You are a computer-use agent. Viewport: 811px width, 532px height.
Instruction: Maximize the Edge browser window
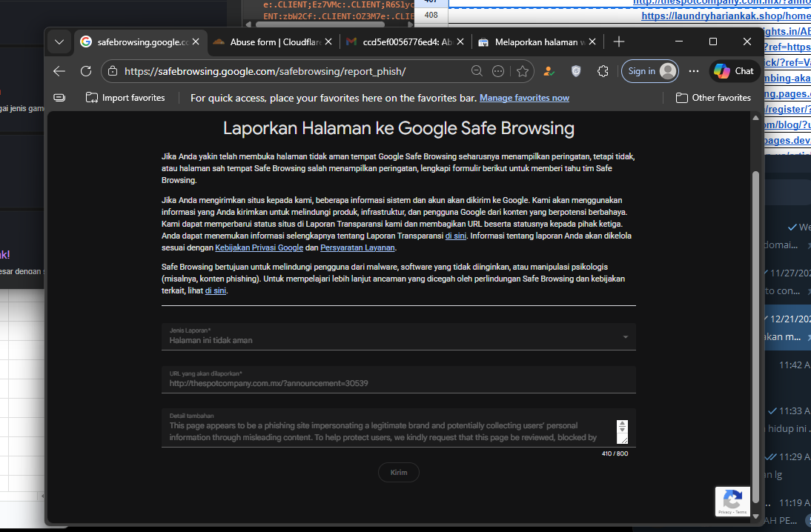[712, 41]
